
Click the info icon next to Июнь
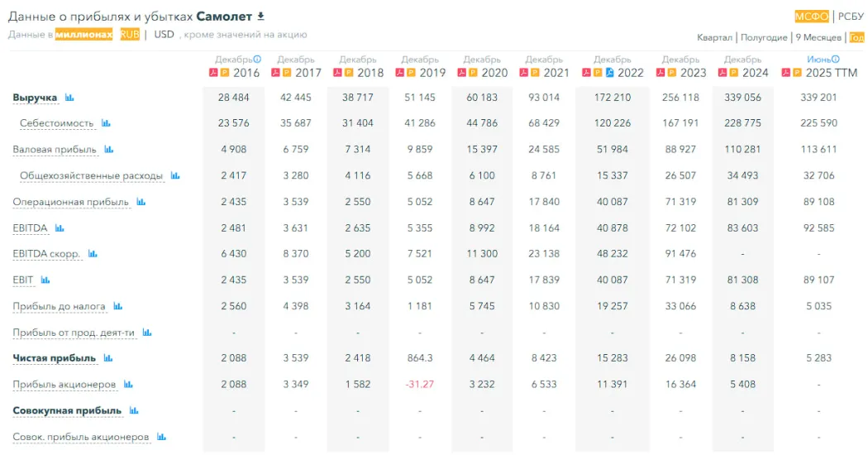coord(836,60)
